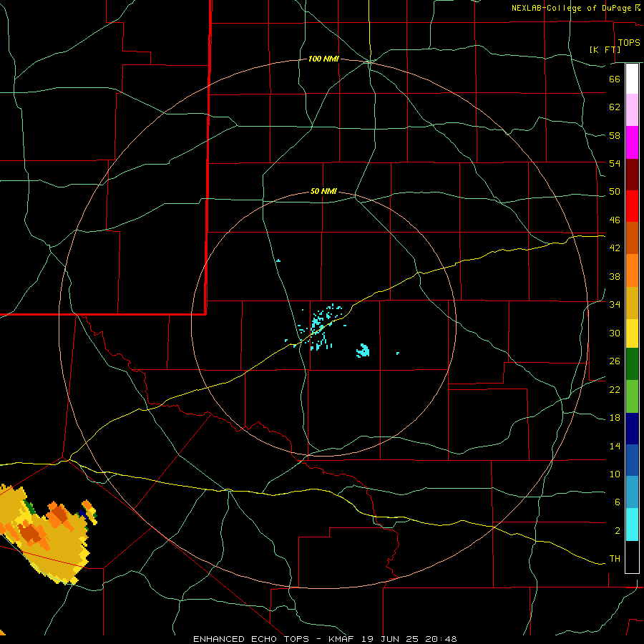Click the "2" legend value

click(x=618, y=531)
